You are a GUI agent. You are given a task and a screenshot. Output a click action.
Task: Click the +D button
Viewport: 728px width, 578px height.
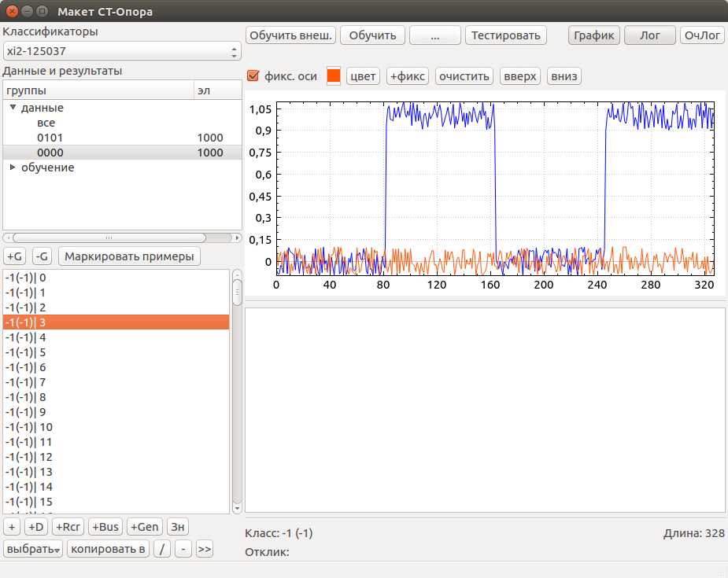pos(35,527)
